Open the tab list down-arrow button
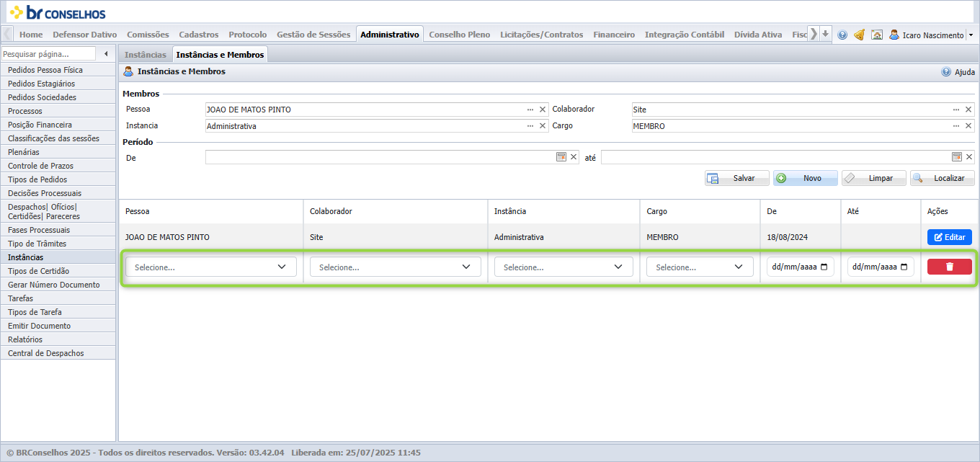 (x=826, y=34)
